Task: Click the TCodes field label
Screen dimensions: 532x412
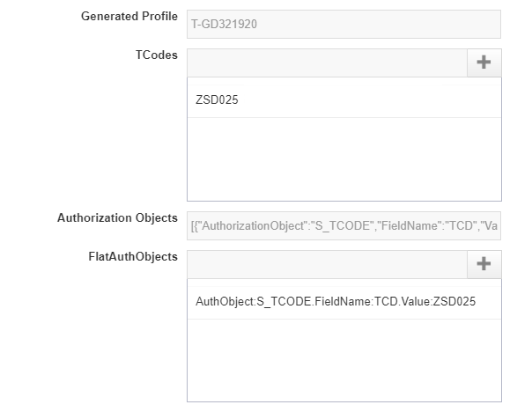Action: click(157, 55)
